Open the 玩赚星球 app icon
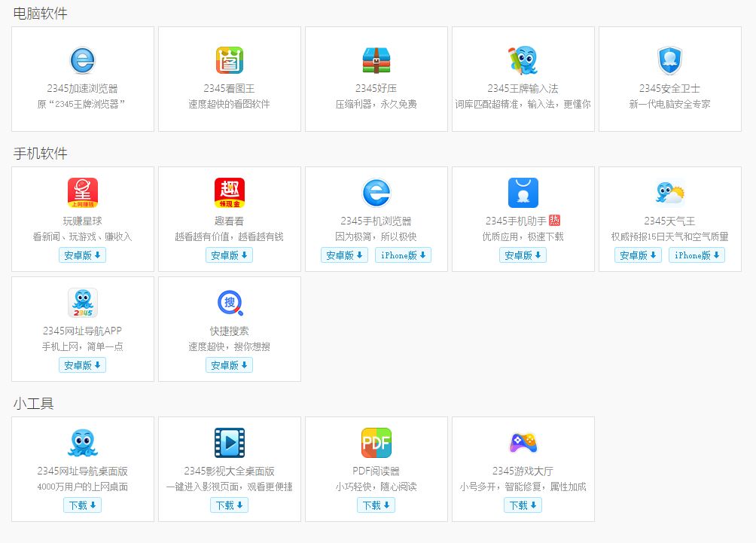Screen dimensions: 756x543 coord(82,193)
